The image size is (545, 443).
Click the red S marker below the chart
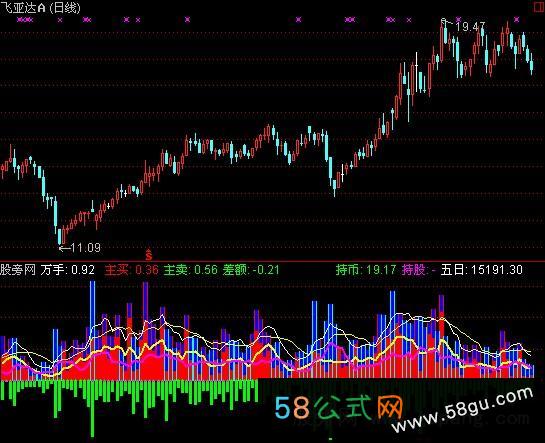pyautogui.click(x=149, y=255)
